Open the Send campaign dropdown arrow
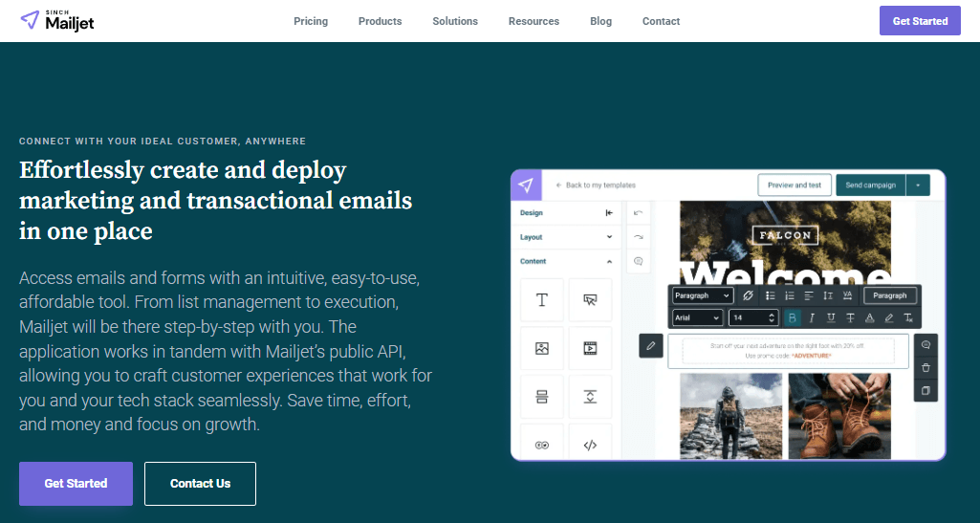 918,185
